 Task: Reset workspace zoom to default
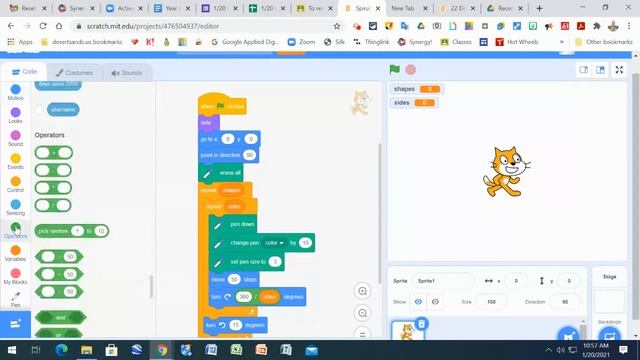pyautogui.click(x=362, y=334)
